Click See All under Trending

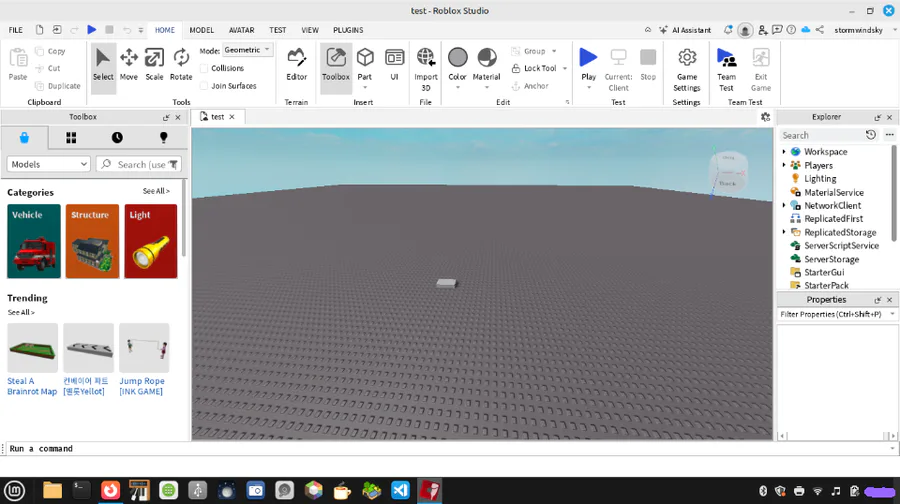(x=21, y=312)
